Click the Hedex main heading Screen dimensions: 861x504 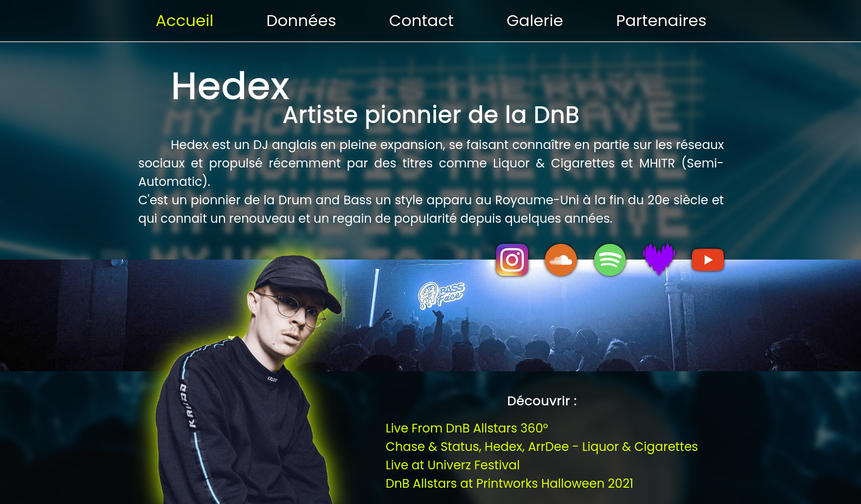[x=230, y=86]
